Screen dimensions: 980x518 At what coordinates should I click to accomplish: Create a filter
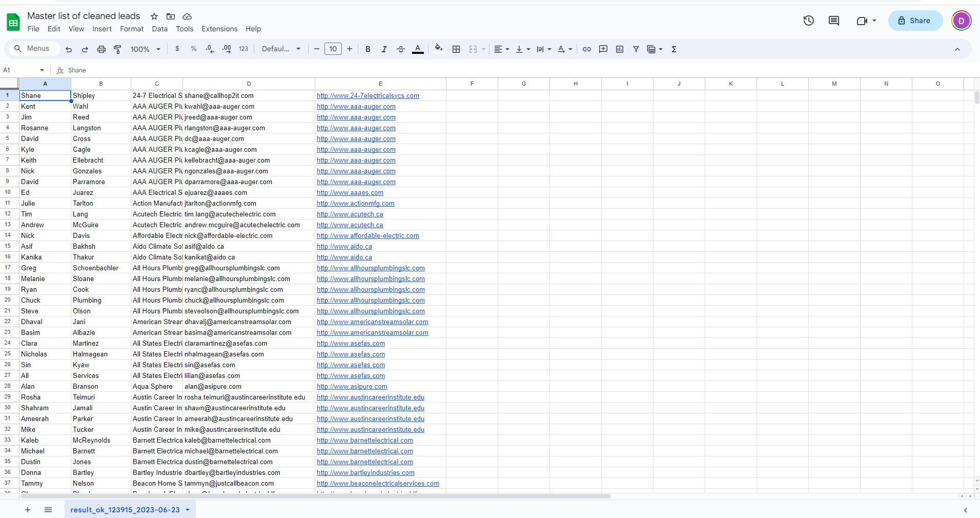tap(636, 49)
